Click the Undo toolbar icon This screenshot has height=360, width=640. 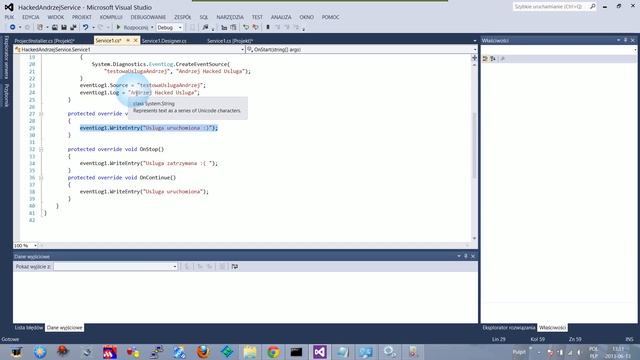[85, 27]
